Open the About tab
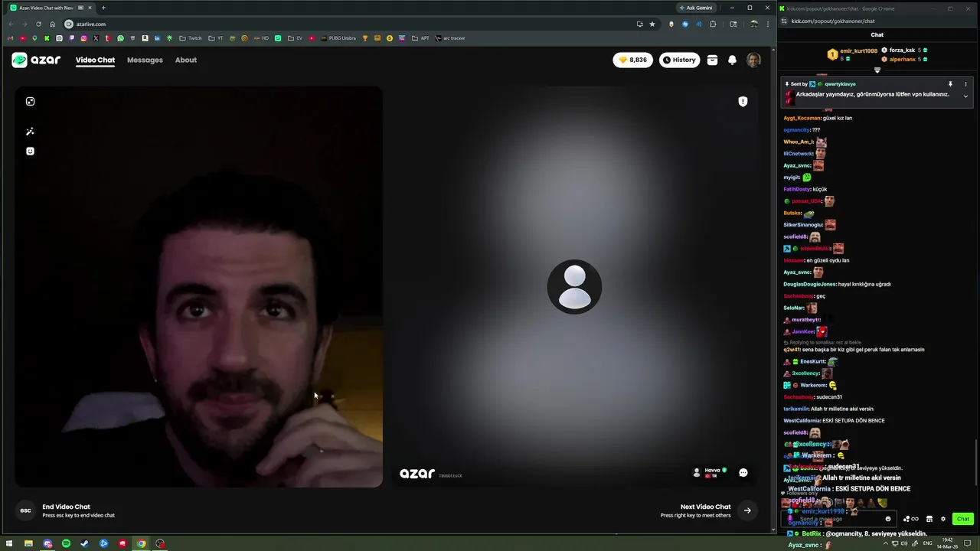 [x=186, y=60]
